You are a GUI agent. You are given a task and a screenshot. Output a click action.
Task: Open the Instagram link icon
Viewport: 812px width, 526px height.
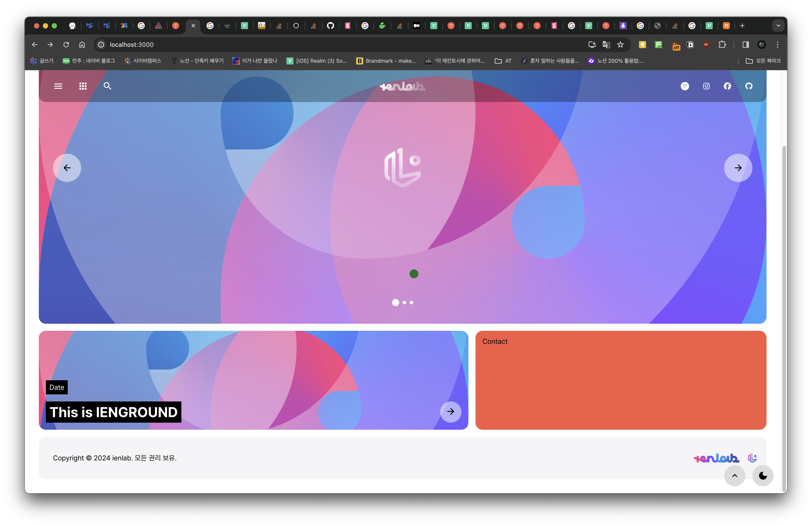pos(706,86)
